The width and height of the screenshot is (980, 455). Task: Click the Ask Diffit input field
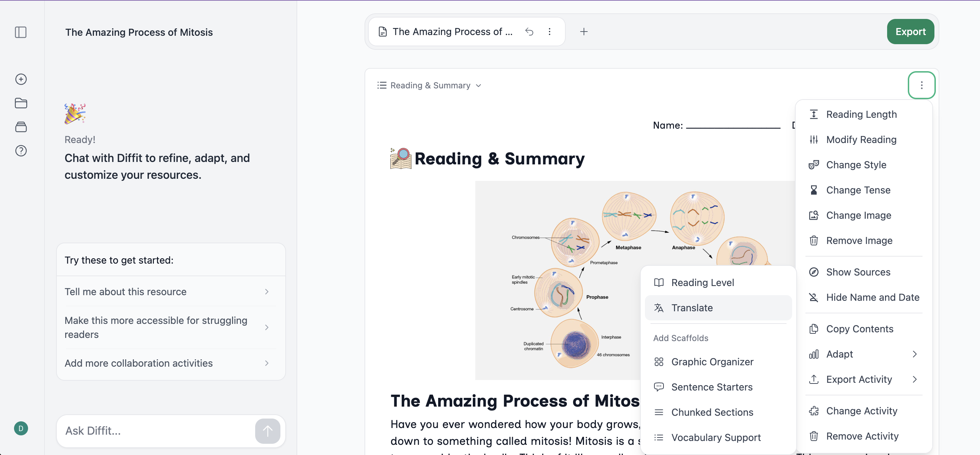pos(157,431)
